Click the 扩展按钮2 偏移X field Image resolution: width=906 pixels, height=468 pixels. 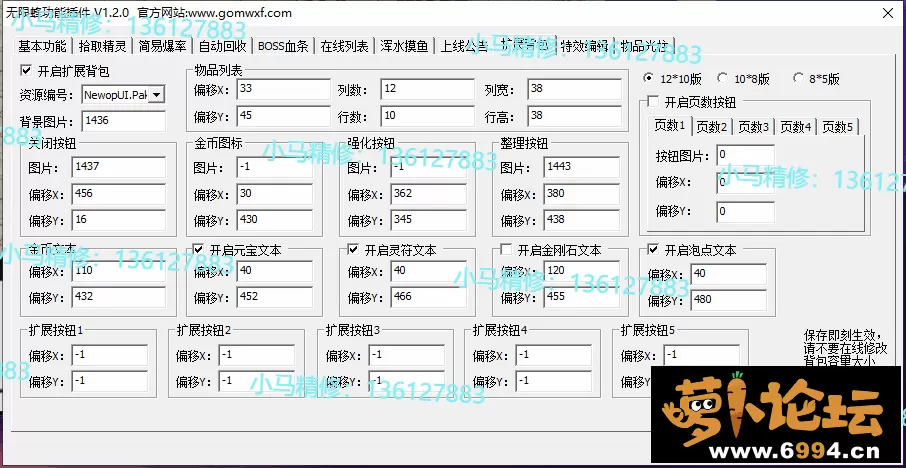(x=257, y=355)
